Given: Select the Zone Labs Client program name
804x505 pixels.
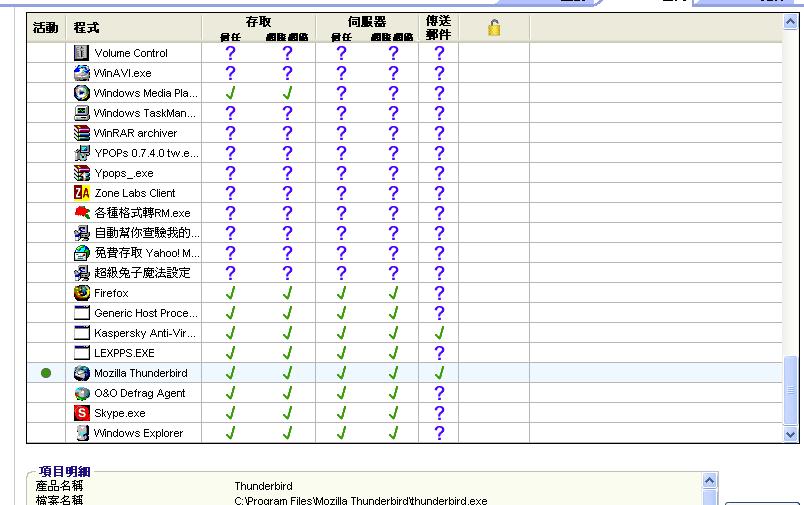Looking at the screenshot, I should pyautogui.click(x=135, y=193).
